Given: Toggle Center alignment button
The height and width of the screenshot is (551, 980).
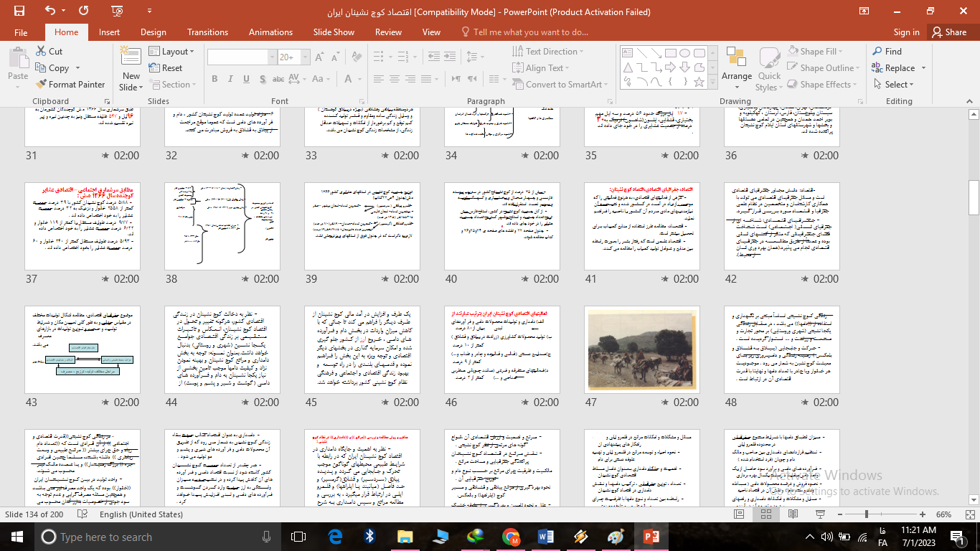Looking at the screenshot, I should point(395,79).
